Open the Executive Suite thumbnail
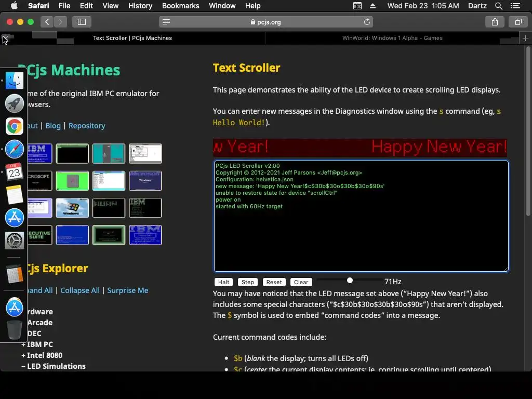Image resolution: width=532 pixels, height=399 pixels. point(39,235)
